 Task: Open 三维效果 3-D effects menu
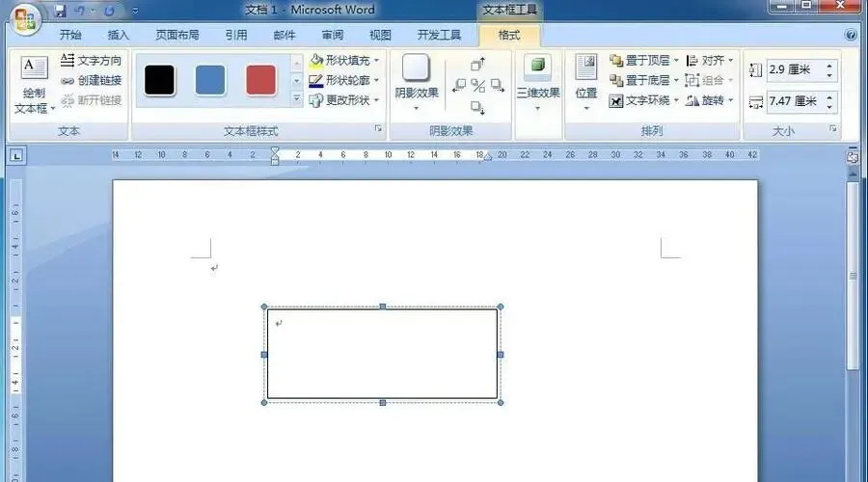coord(538,82)
